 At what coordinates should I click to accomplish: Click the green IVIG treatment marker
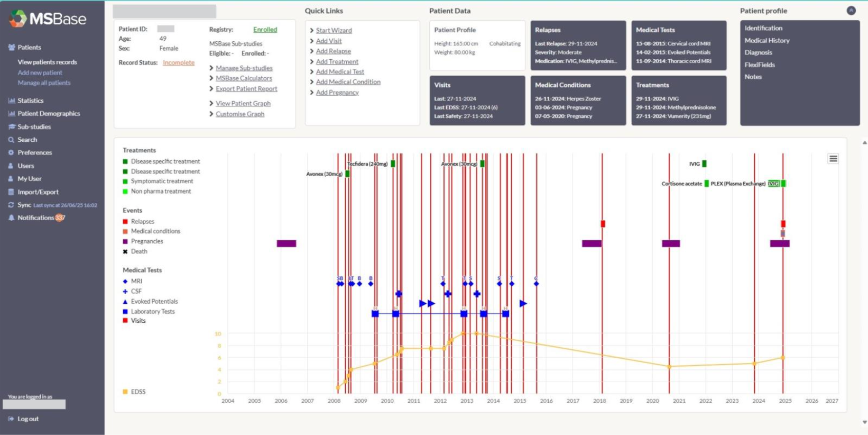pyautogui.click(x=704, y=164)
